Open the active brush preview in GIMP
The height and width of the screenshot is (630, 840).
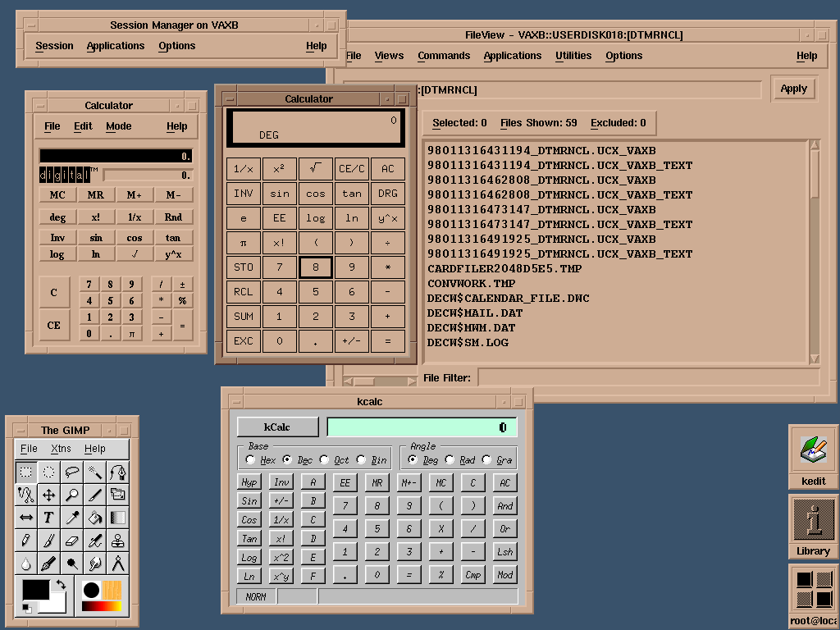(x=91, y=591)
